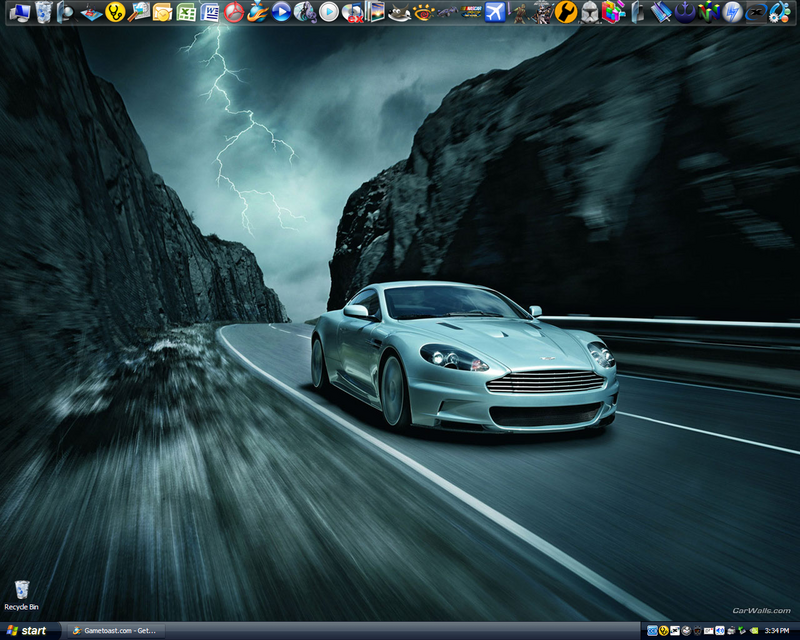This screenshot has width=800, height=640.
Task: Open Microsoft Outlook from the dock
Action: (162, 12)
